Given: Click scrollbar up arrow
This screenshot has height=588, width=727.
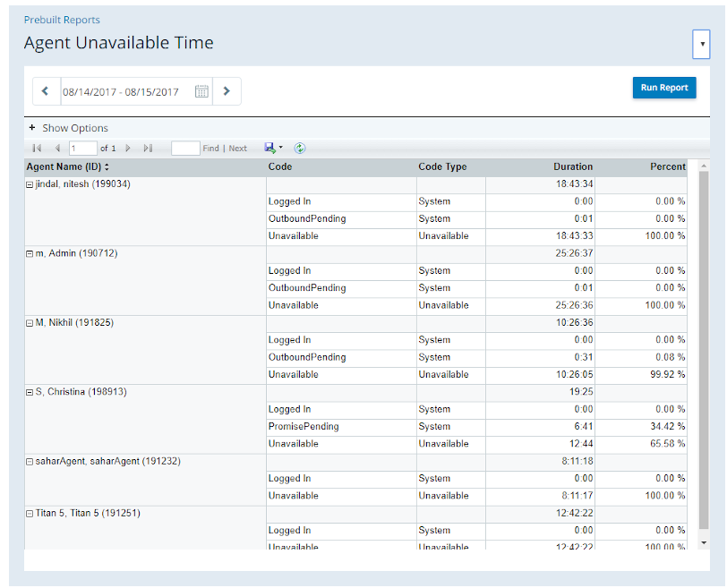Looking at the screenshot, I should [x=704, y=166].
